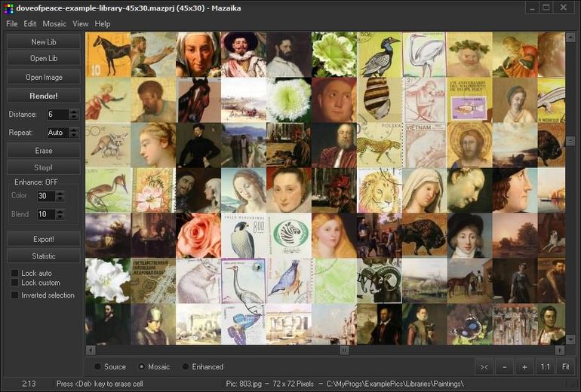This screenshot has height=392, width=581.
Task: Click the Distance spinner arrows
Action: point(74,115)
